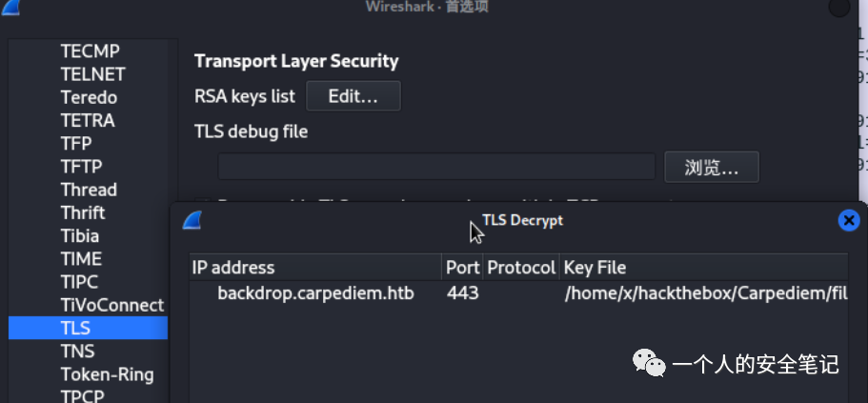Select the backdrop.carpediem.htb row
The width and height of the screenshot is (868, 403).
(518, 292)
